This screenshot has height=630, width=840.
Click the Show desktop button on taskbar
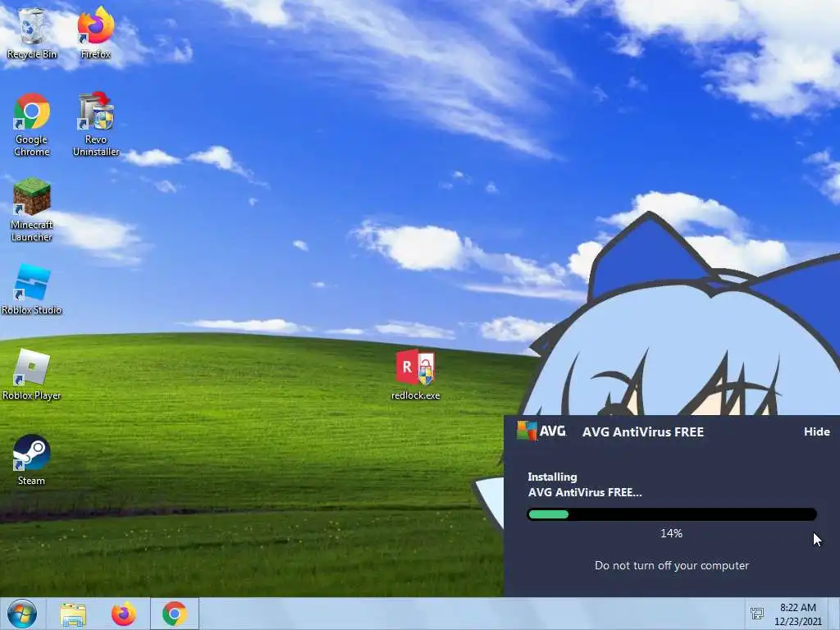click(834, 614)
